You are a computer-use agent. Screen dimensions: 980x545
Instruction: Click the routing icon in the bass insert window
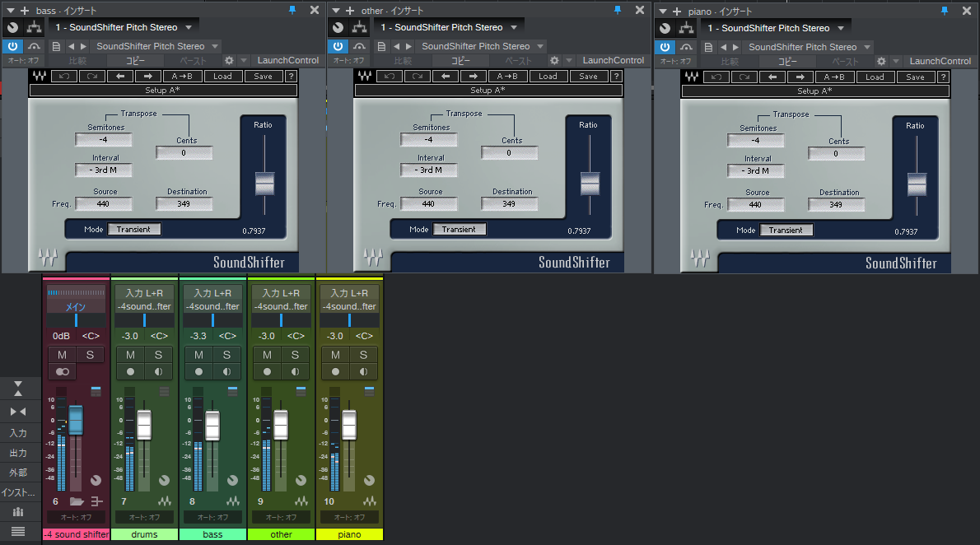pyautogui.click(x=34, y=27)
